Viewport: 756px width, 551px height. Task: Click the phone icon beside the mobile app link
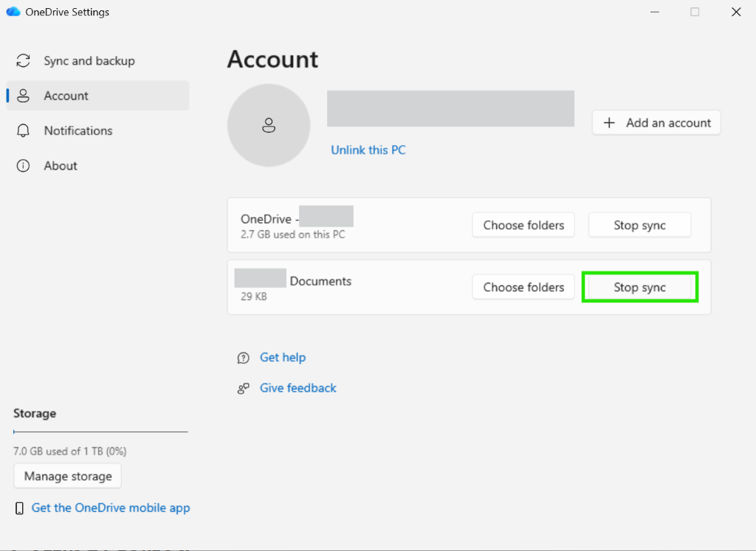point(19,508)
